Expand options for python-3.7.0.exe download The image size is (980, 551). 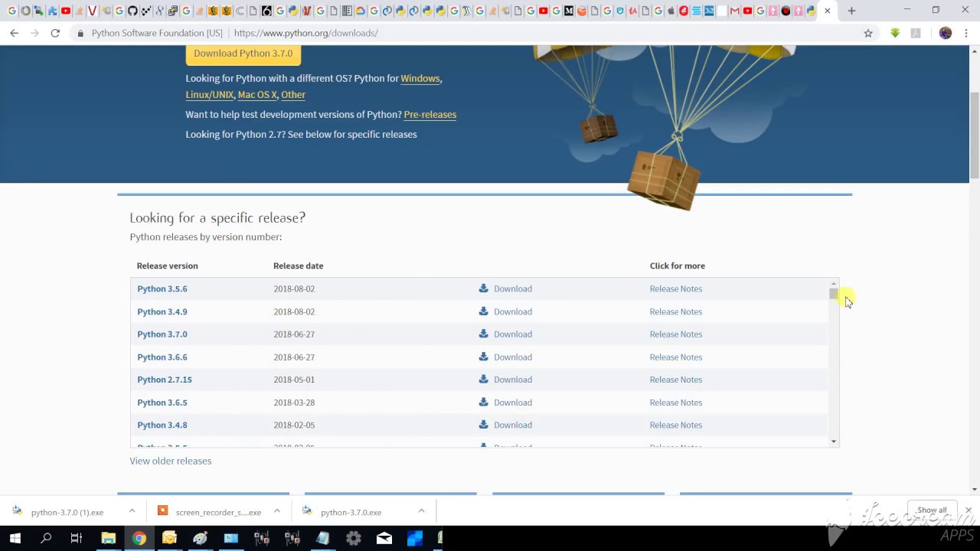coord(421,511)
